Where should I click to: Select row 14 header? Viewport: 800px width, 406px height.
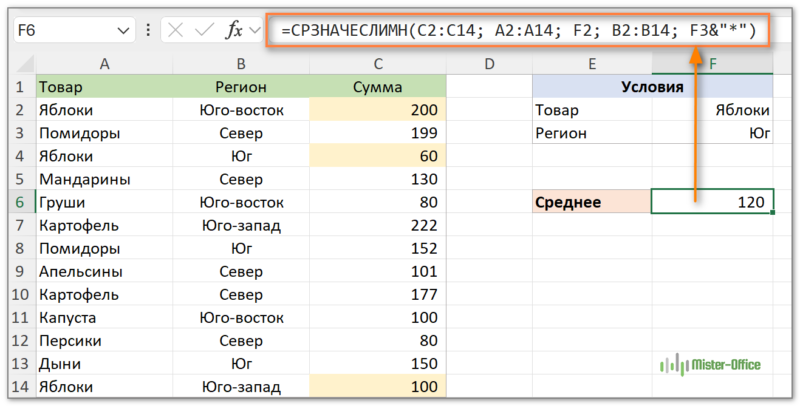[19, 386]
